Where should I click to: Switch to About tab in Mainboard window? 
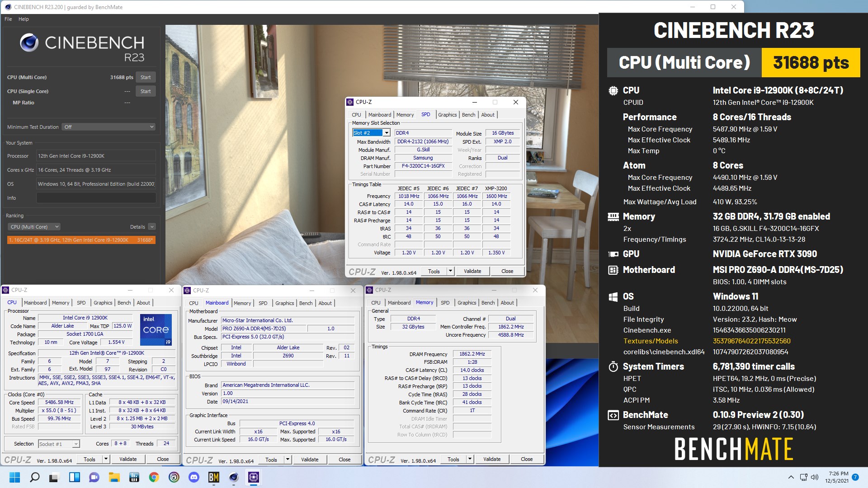325,303
